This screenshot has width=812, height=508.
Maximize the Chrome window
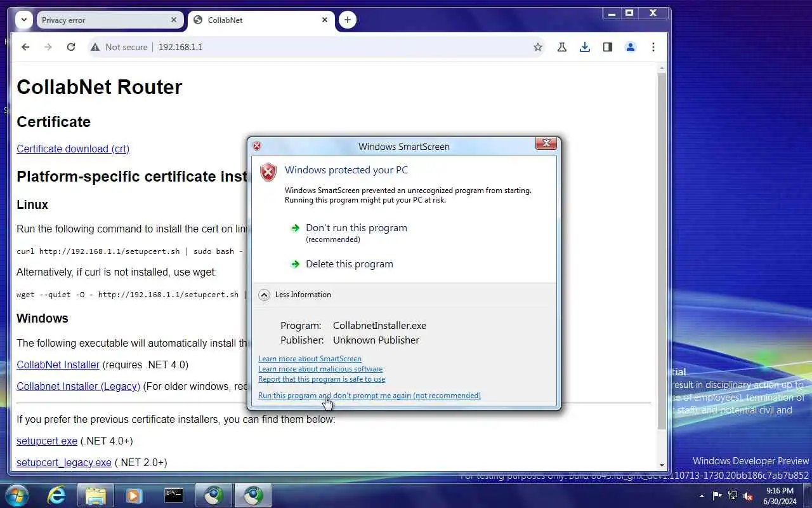(x=629, y=13)
